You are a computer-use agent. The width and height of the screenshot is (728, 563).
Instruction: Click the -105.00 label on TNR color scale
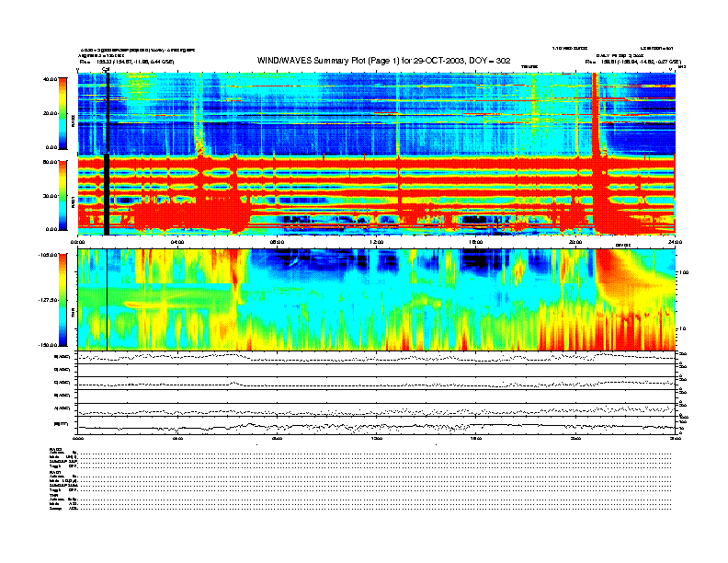tap(48, 255)
